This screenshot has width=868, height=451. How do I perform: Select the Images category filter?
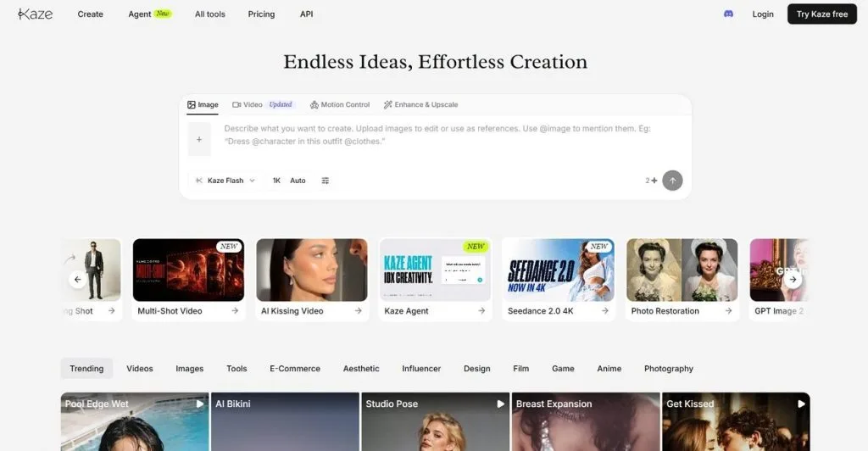[x=189, y=369]
